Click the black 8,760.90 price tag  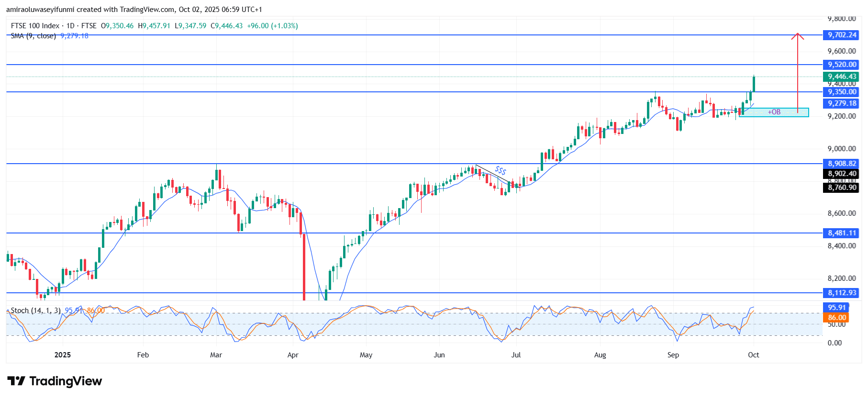842,188
